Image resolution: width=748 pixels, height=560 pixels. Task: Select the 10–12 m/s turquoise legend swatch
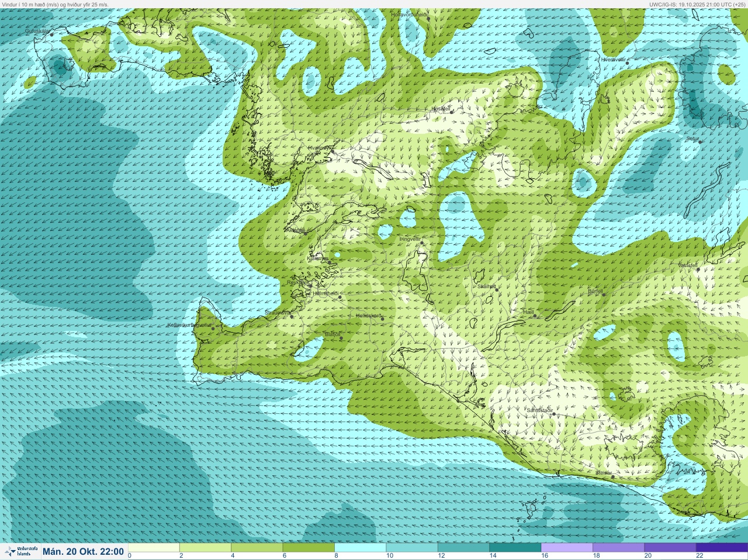[412, 548]
